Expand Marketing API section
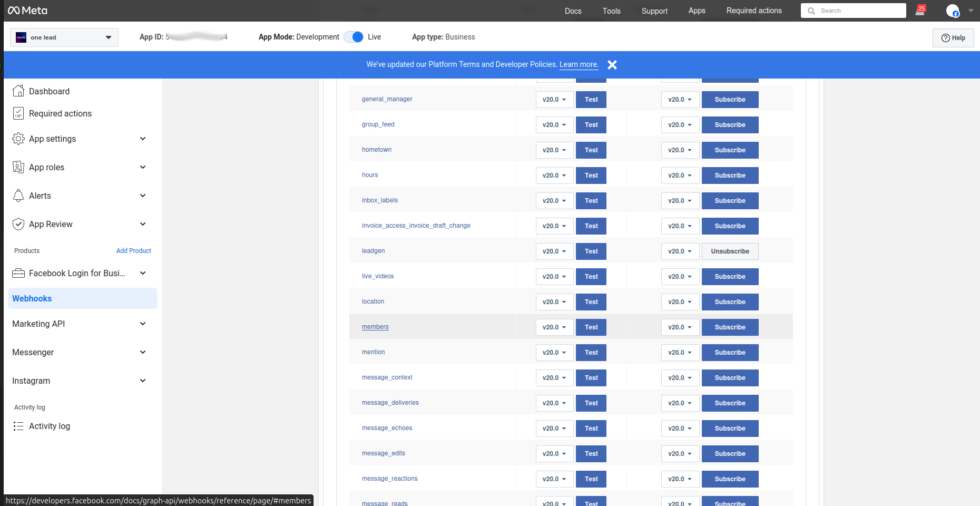 click(x=143, y=324)
